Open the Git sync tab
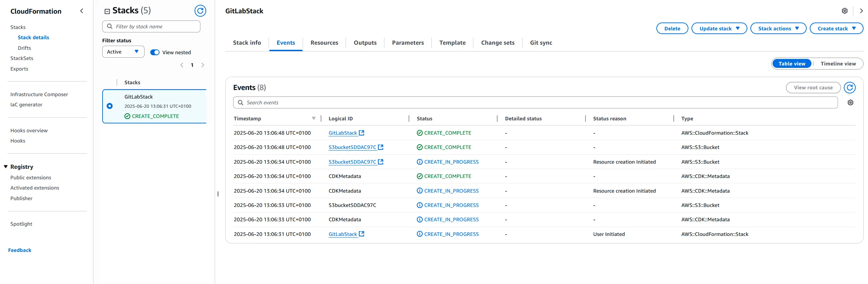Screen dimensions: 868x284 [x=541, y=43]
